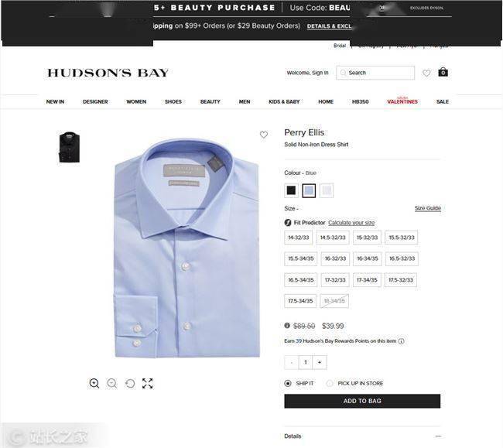Choose size 15.5-34/35
This screenshot has height=448, width=503.
coord(300,258)
